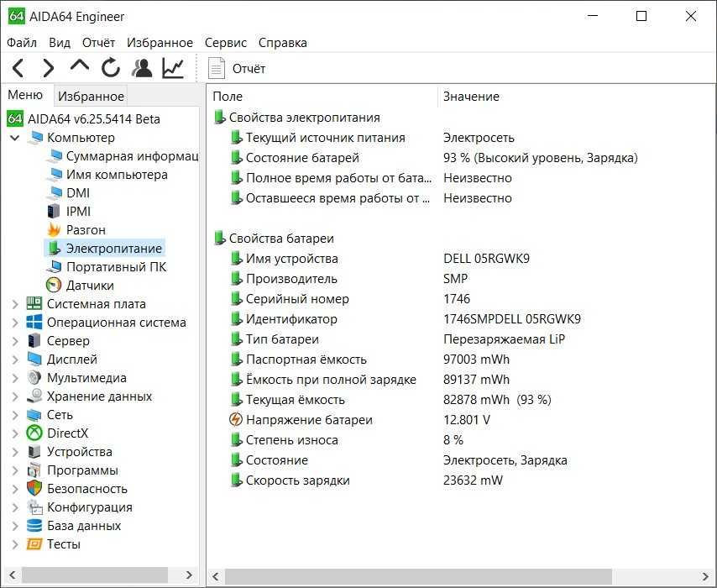Viewport: 717px width, 588px height.
Task: Switch to the Меню tab
Action: pos(25,95)
